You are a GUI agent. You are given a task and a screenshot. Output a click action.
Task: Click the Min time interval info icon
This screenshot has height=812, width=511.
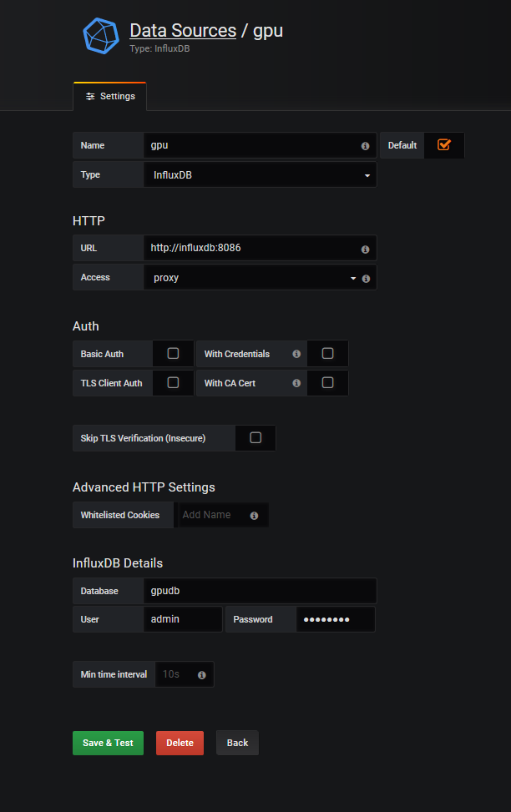tap(201, 675)
